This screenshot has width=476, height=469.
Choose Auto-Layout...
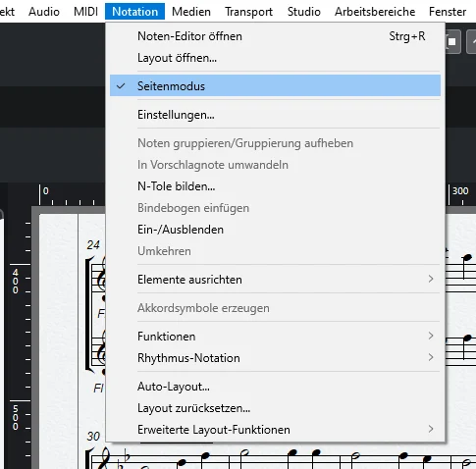[x=275, y=387]
